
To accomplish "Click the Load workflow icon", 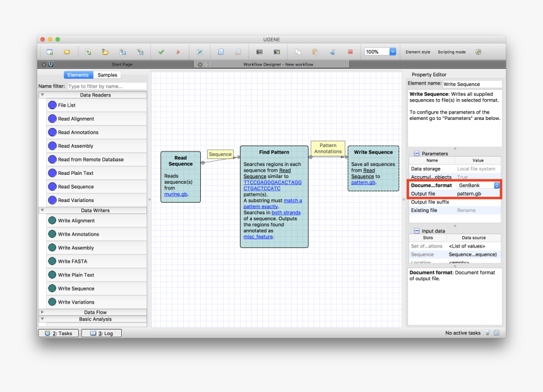I will [105, 52].
